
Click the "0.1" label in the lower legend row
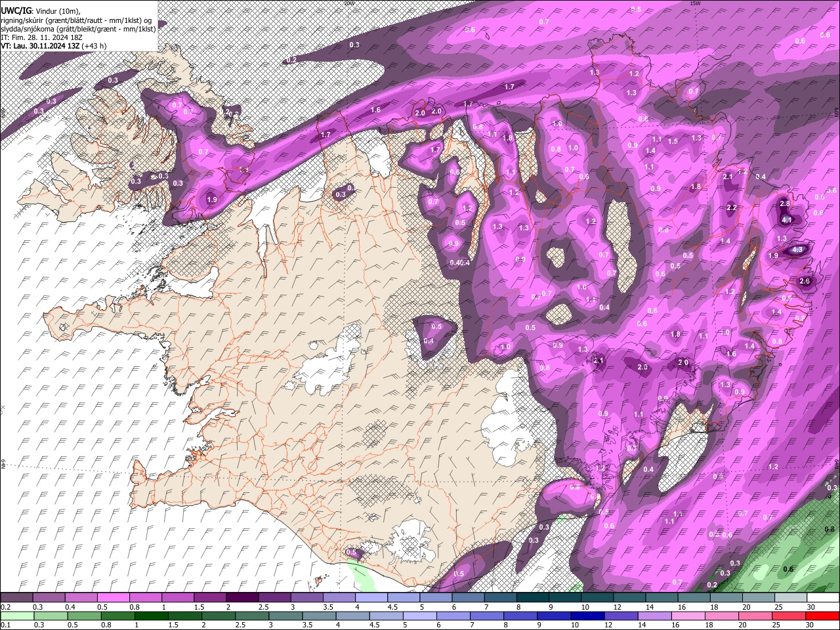click(x=5, y=625)
